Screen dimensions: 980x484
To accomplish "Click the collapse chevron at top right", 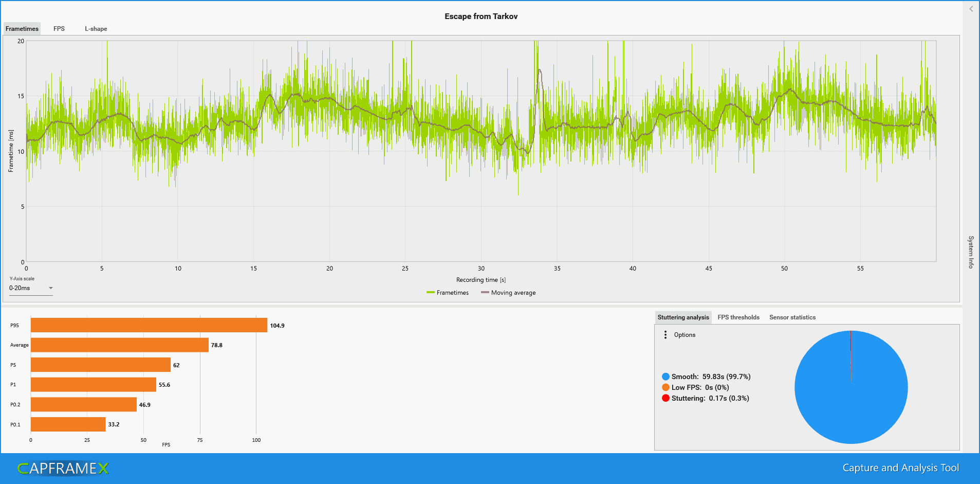I will (971, 9).
